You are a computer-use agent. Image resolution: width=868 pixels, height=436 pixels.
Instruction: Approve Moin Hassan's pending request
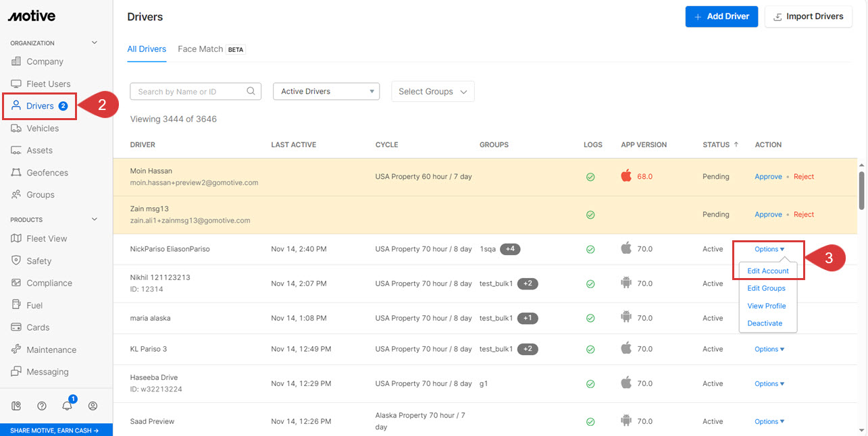tap(768, 176)
